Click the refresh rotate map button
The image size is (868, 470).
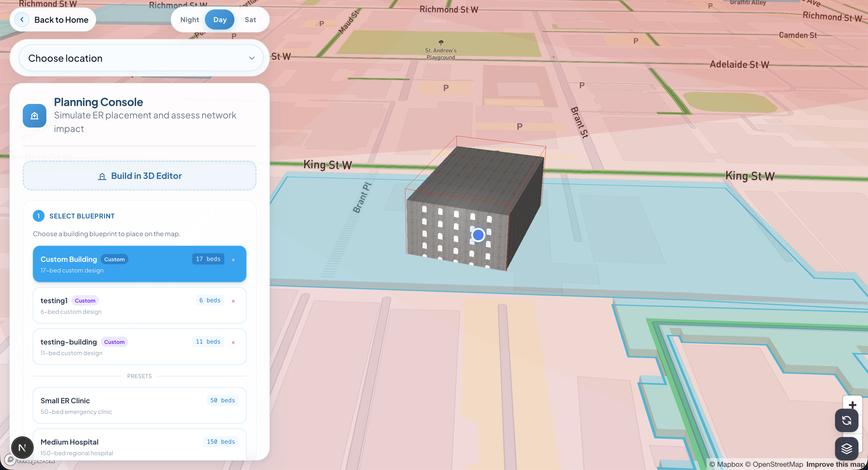click(846, 420)
